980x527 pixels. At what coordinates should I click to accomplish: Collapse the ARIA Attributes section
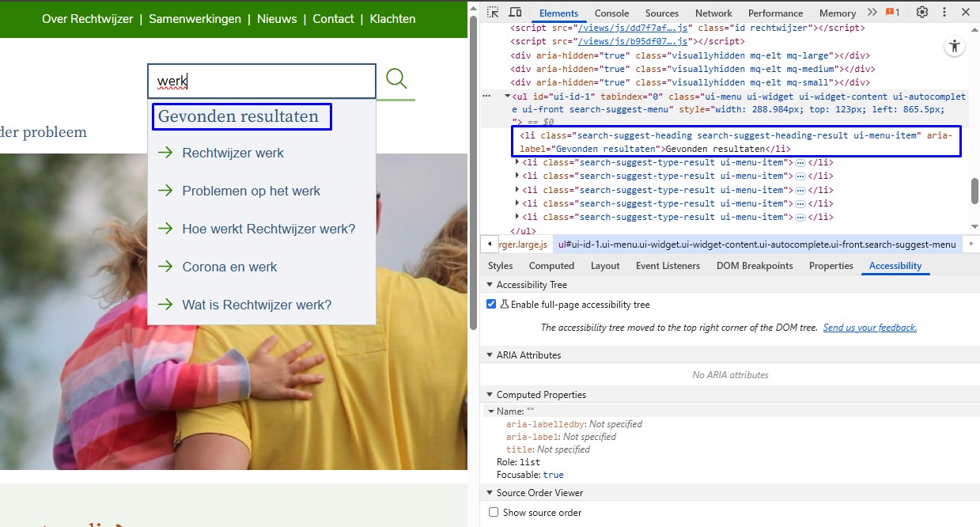(x=489, y=355)
